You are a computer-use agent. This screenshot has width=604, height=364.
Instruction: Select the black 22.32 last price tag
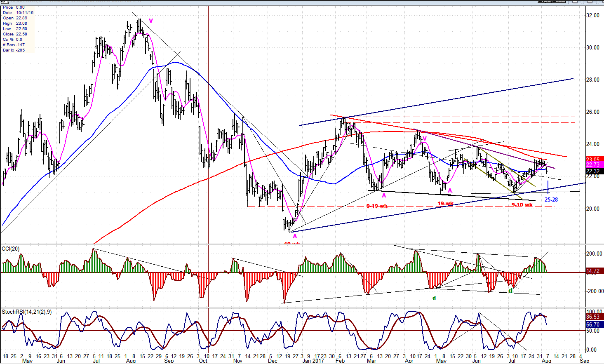(x=595, y=171)
